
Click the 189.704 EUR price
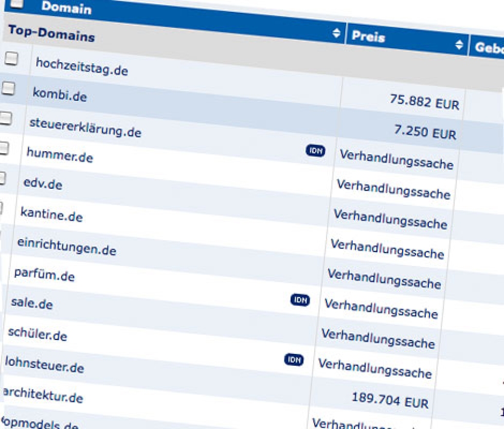(390, 400)
